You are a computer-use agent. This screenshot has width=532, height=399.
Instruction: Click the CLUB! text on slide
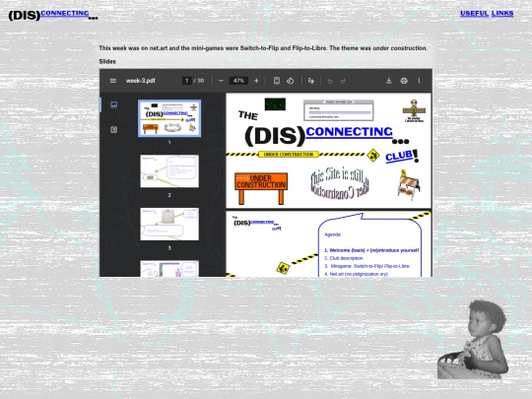[402, 156]
